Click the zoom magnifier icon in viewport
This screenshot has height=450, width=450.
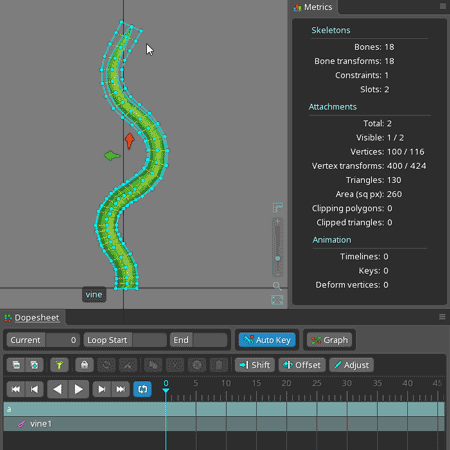tap(277, 286)
